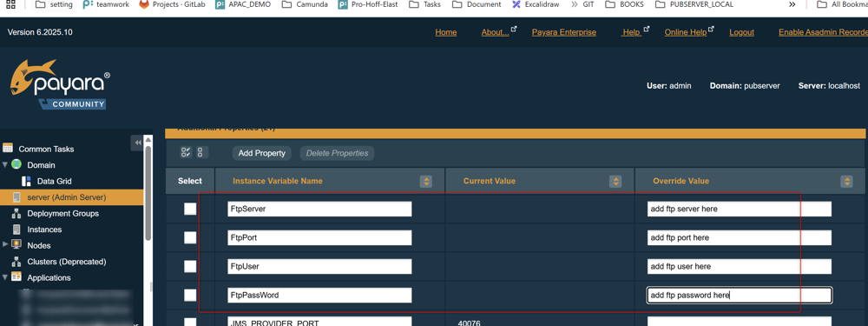The height and width of the screenshot is (326, 868).
Task: Open the Document bookmarks folder
Action: click(477, 4)
